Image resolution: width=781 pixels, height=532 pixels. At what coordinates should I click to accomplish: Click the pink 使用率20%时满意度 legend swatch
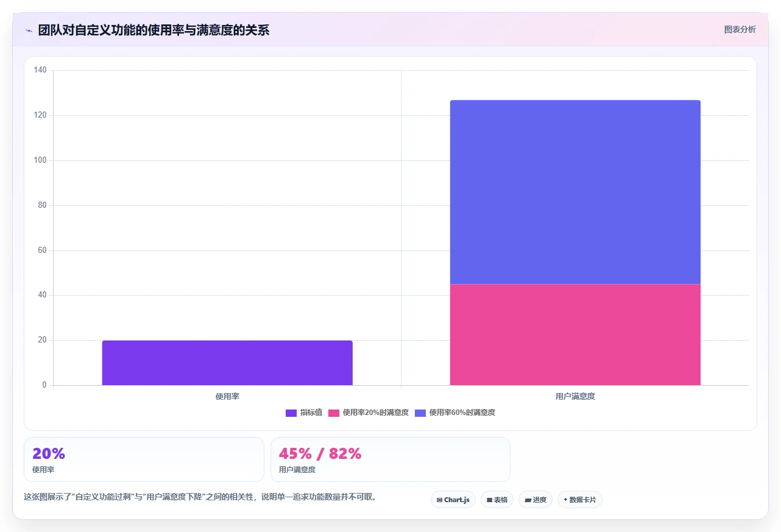tap(334, 413)
